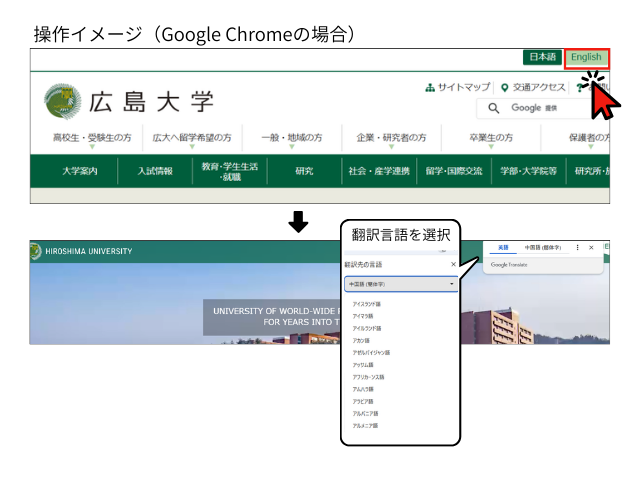Open 交通アクセス access link
Viewport: 640px width, 480px height.
pyautogui.click(x=535, y=87)
